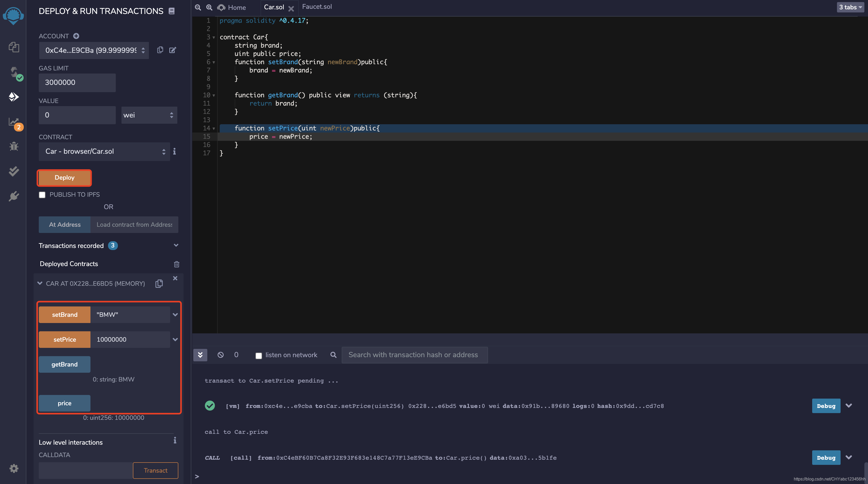The width and height of the screenshot is (868, 484).
Task: Open the Solidity compiler sidebar icon
Action: 14,72
